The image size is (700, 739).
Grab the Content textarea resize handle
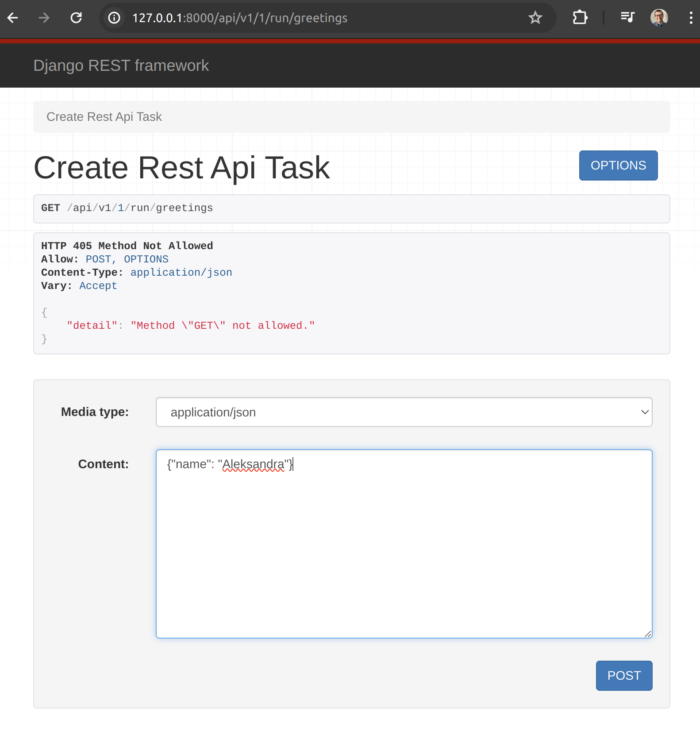648,634
